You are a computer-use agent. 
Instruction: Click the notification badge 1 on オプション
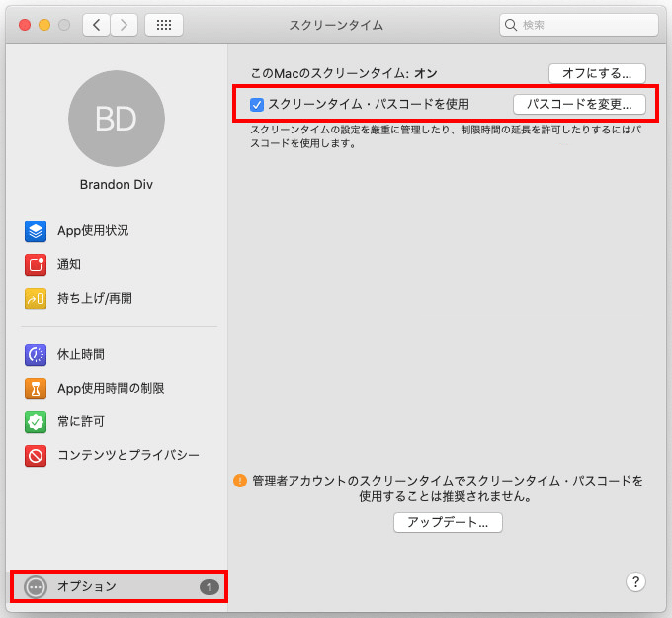pyautogui.click(x=210, y=587)
